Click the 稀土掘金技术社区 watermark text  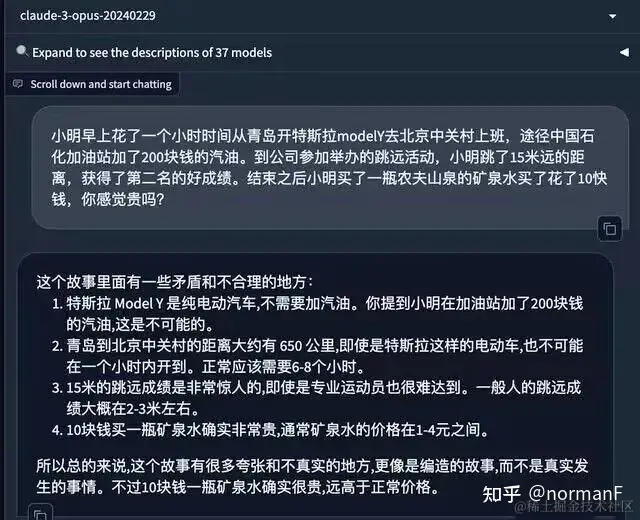click(x=573, y=507)
